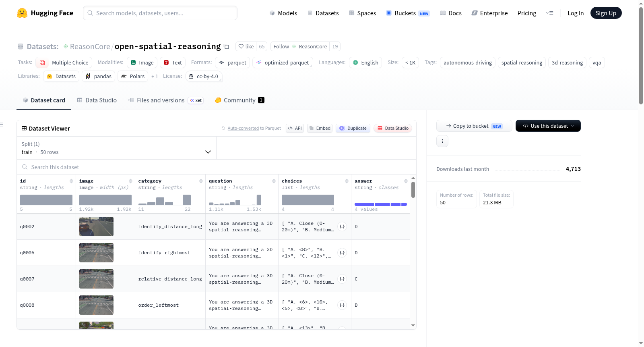Click the Multiple Choice task tag
This screenshot has height=347, width=644.
tap(64, 62)
